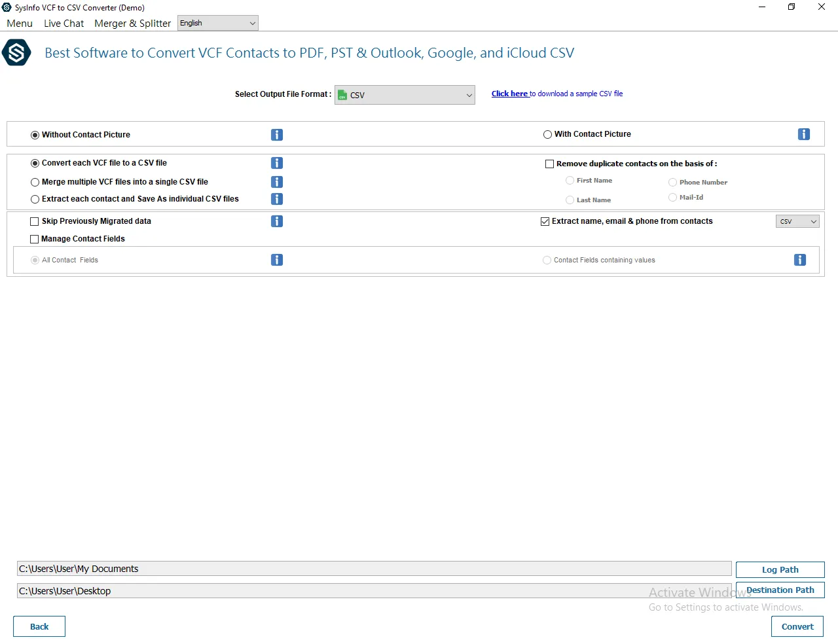Click the Destination Path button
The width and height of the screenshot is (838, 644).
pos(780,590)
